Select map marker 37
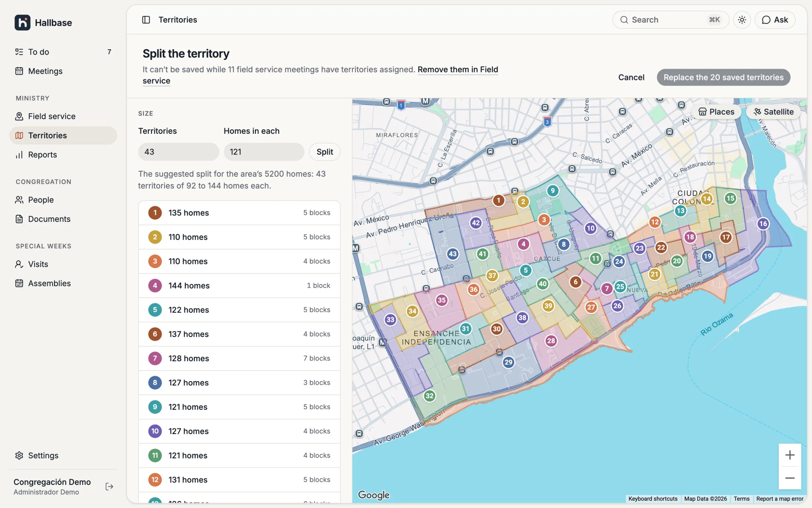This screenshot has height=508, width=812. point(492,276)
